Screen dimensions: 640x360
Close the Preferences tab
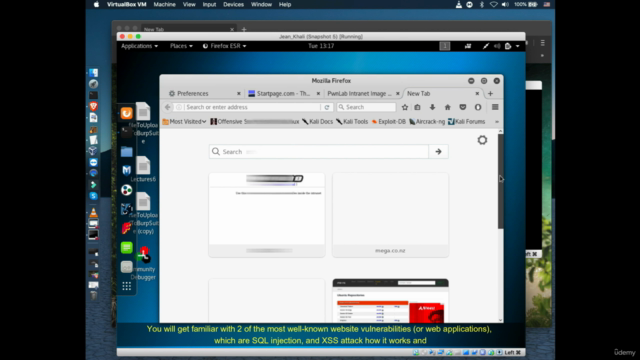239,93
